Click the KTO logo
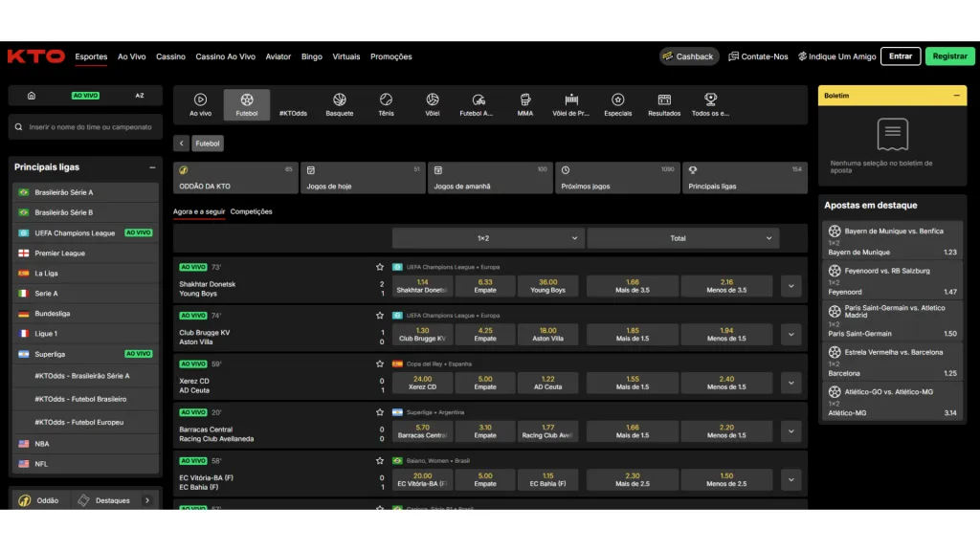The image size is (980, 551). (x=36, y=56)
